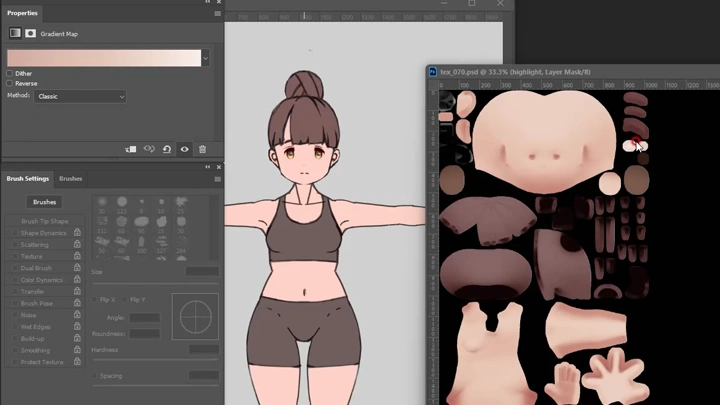Click the Hardness slider track
Screen dimensions: 720x405
click(155, 359)
